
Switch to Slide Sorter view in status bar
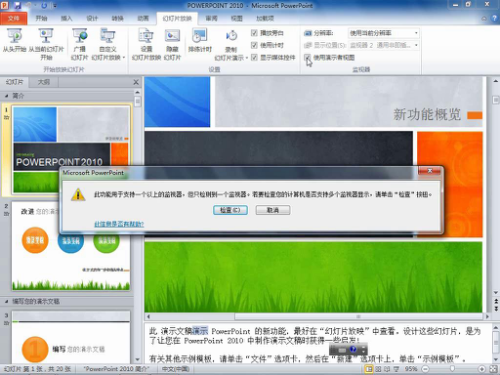tap(378, 369)
